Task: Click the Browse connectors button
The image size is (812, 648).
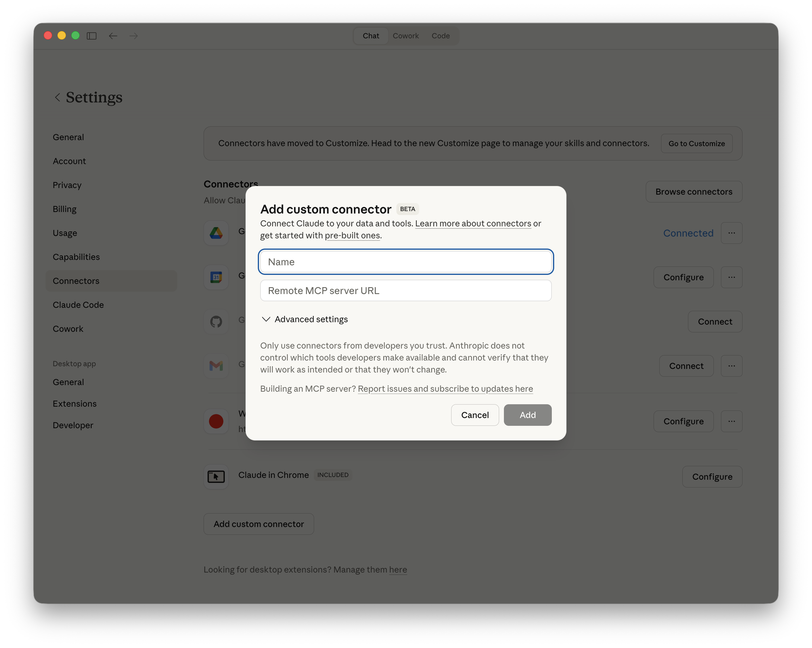Action: tap(693, 191)
